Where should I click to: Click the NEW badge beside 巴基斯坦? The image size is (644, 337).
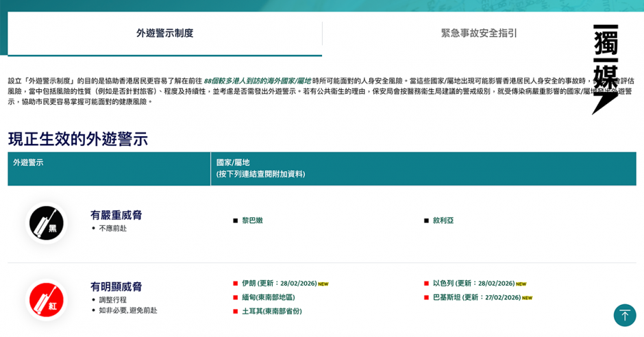click(527, 298)
